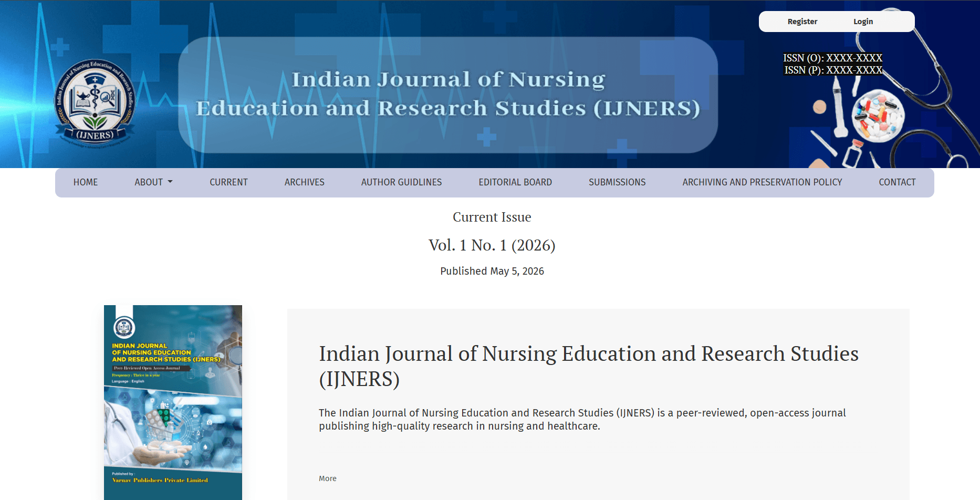Click the Indian Journal of Nursing Education and Research Studies (IJNERS) heading in the description panel
Image resolution: width=980 pixels, height=500 pixels.
click(x=589, y=366)
